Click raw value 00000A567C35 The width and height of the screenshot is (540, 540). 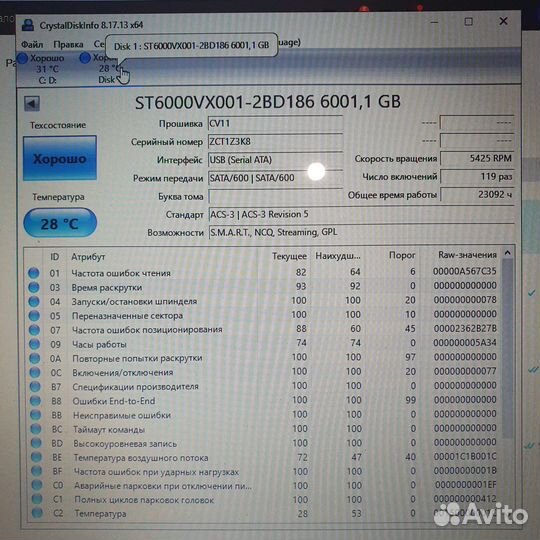(x=465, y=271)
